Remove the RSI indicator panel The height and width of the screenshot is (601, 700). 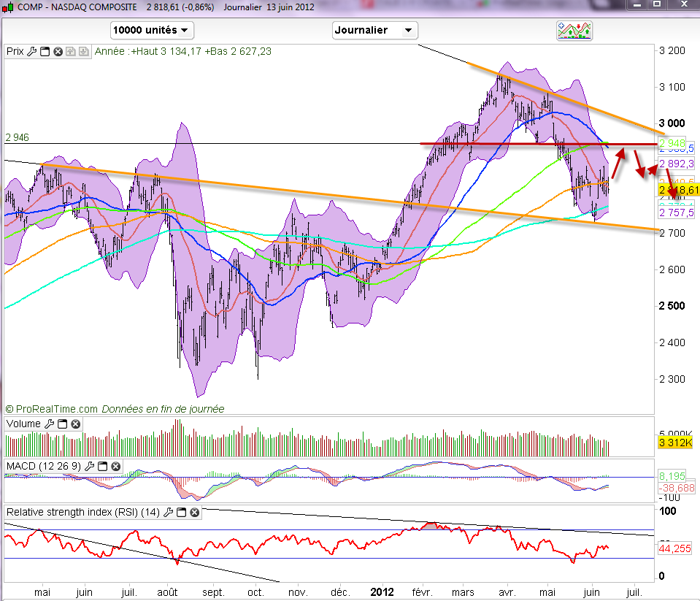click(x=194, y=513)
